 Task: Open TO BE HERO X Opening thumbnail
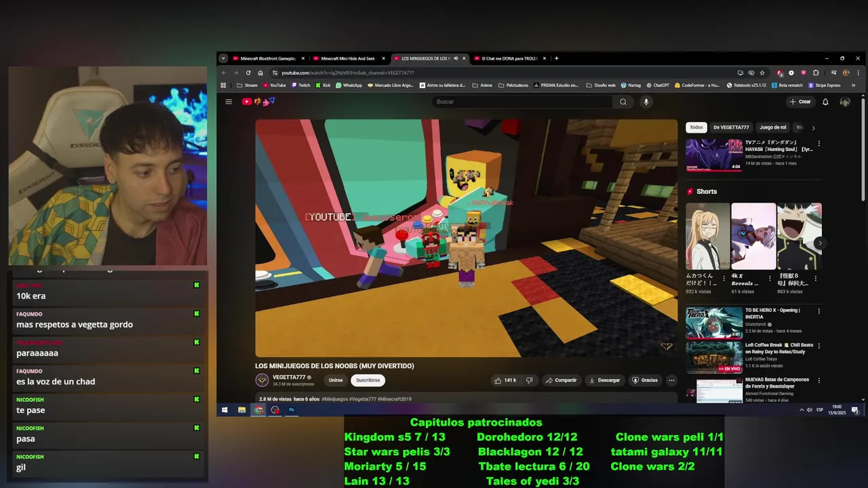[x=714, y=323]
